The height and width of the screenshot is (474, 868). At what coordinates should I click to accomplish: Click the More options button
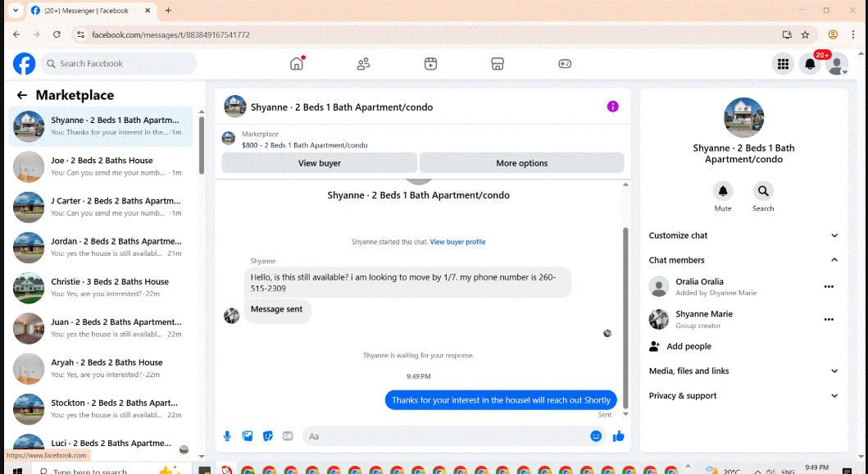click(521, 163)
